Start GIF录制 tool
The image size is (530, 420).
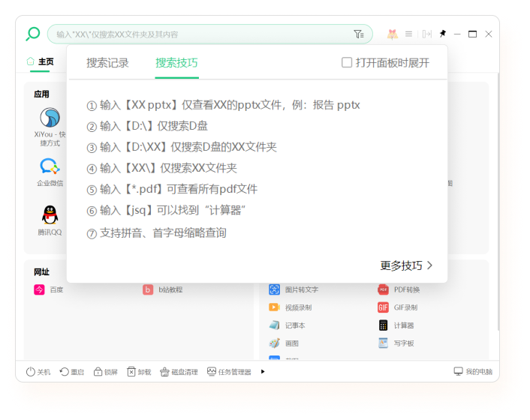pos(398,307)
